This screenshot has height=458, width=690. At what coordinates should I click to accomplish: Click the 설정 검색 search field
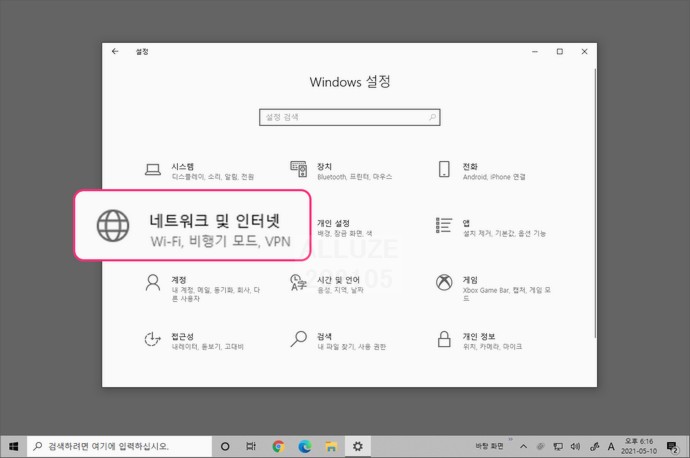point(349,117)
